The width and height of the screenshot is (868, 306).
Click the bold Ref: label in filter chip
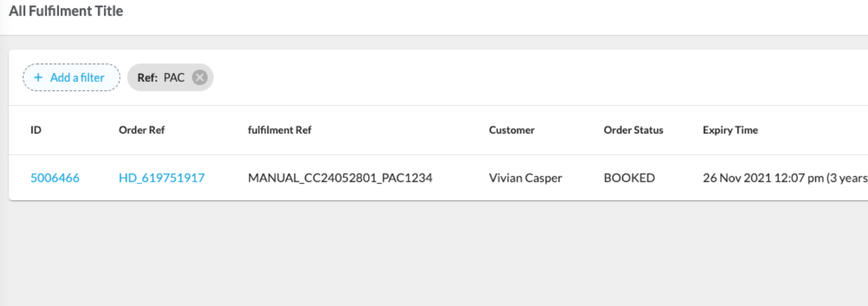click(148, 78)
